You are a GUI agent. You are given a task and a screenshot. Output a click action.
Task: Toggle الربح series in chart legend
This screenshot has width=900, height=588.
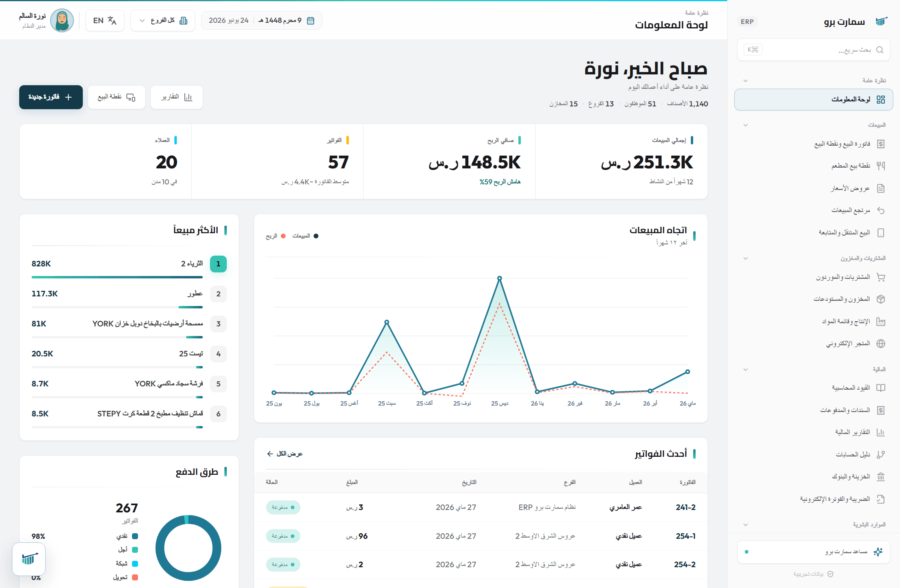pyautogui.click(x=276, y=236)
